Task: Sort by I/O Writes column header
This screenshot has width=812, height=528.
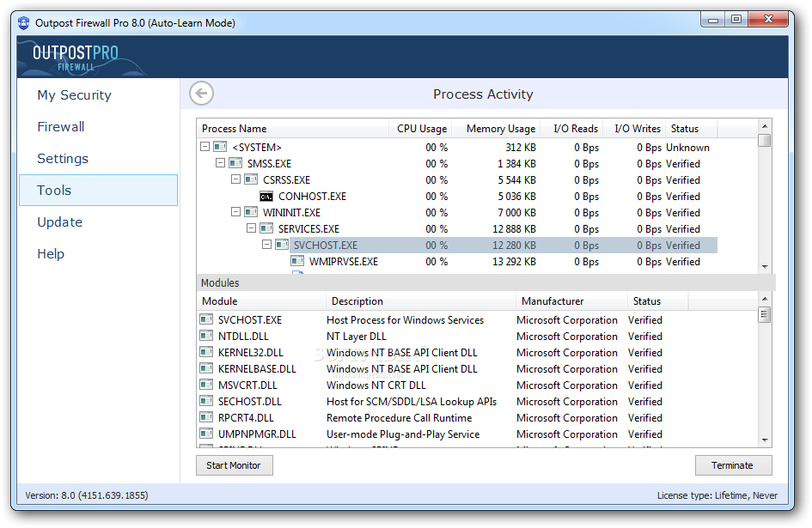Action: (x=634, y=129)
